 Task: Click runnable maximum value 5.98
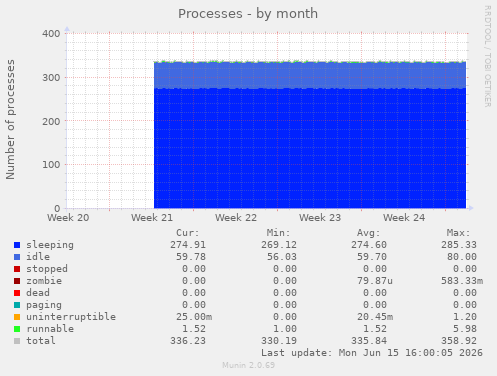click(465, 329)
